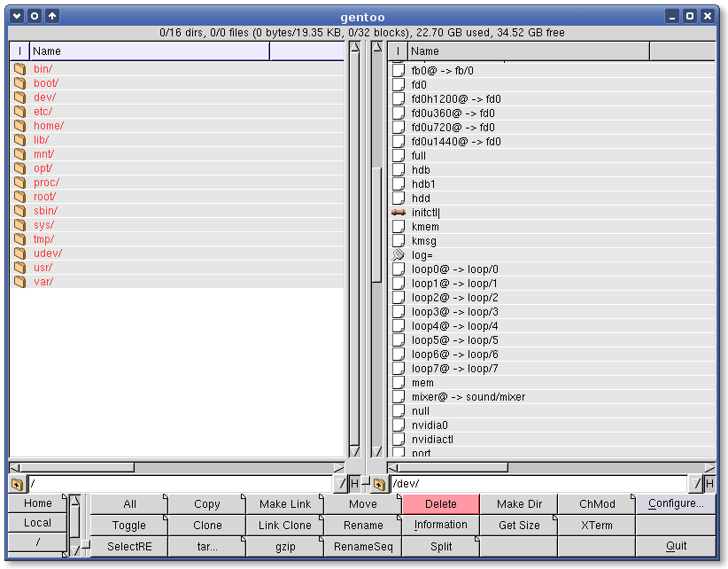Select the lib/ directory in left pane
This screenshot has width=728, height=569.
click(x=177, y=140)
